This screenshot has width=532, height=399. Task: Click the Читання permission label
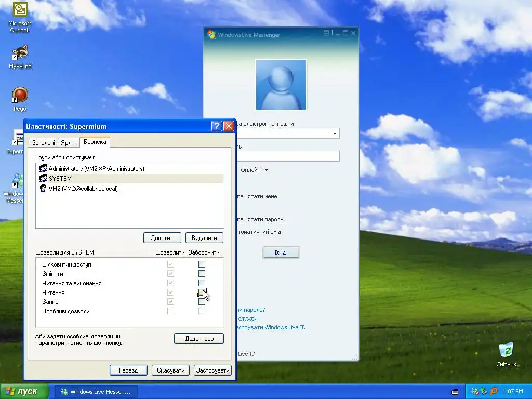54,292
